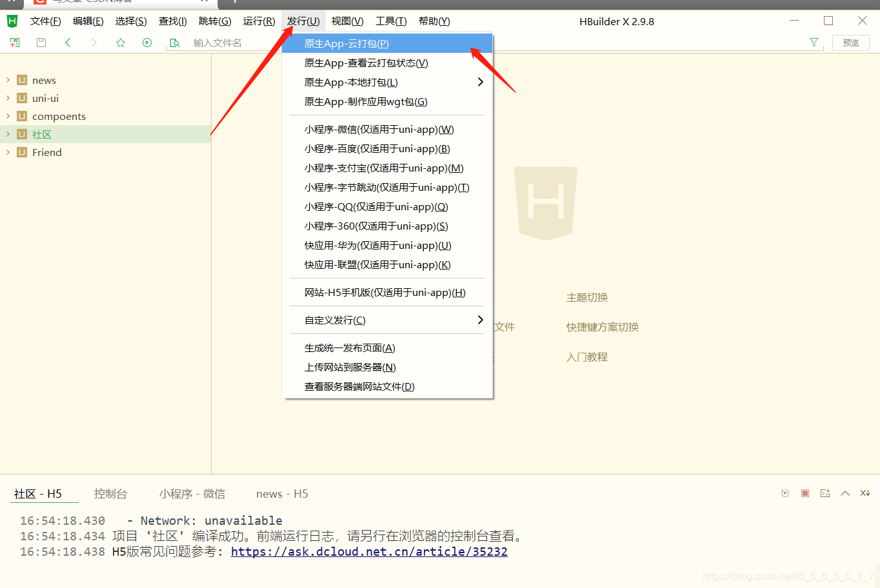This screenshot has height=588, width=880.
Task: Close the 发行(U) menu in menu bar
Action: coord(303,21)
